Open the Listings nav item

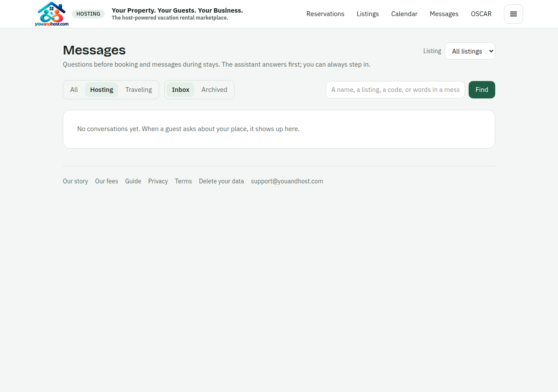(367, 14)
